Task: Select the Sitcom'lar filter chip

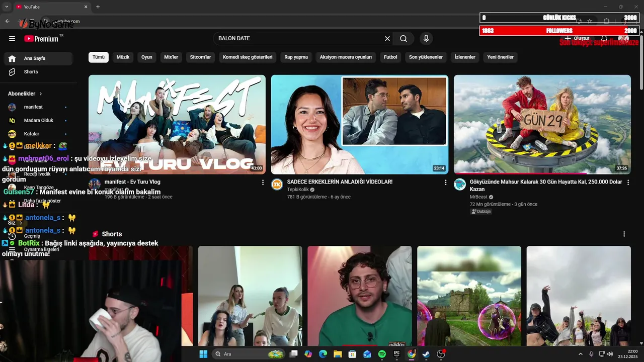Action: [x=200, y=57]
